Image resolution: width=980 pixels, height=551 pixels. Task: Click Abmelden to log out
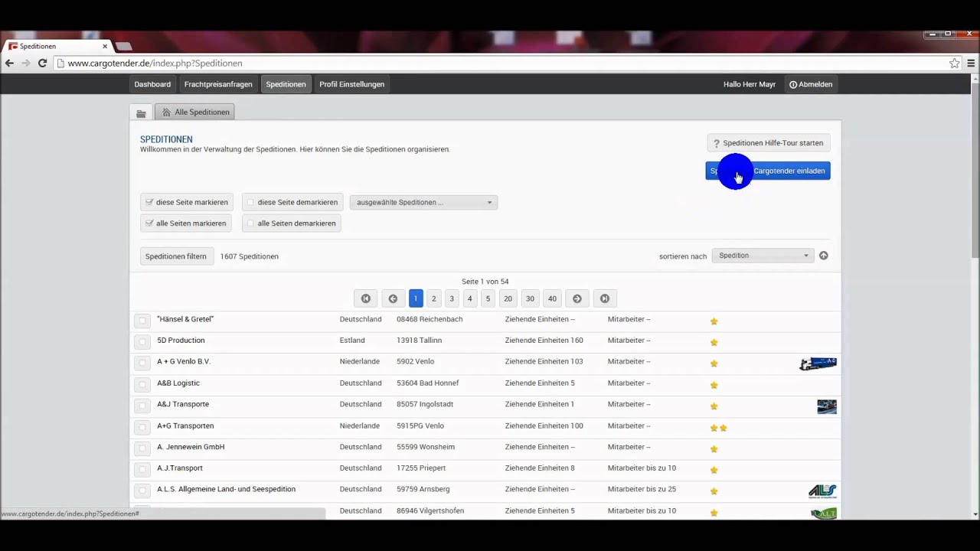pyautogui.click(x=811, y=84)
